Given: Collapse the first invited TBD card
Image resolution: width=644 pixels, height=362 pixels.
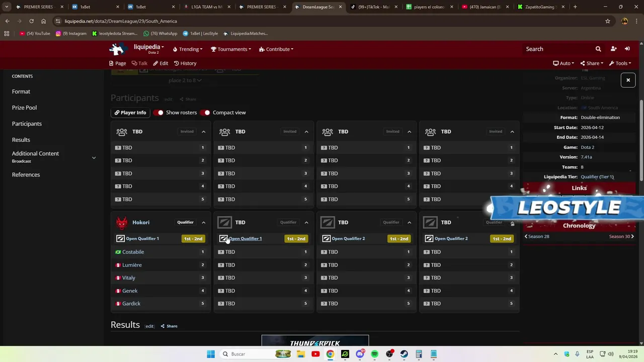Looking at the screenshot, I should 204,132.
